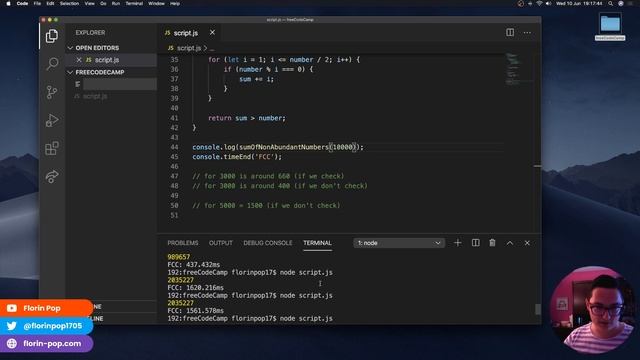Click the Florin Pop YouTube badge
Screen dimensions: 640x360
click(x=46, y=308)
